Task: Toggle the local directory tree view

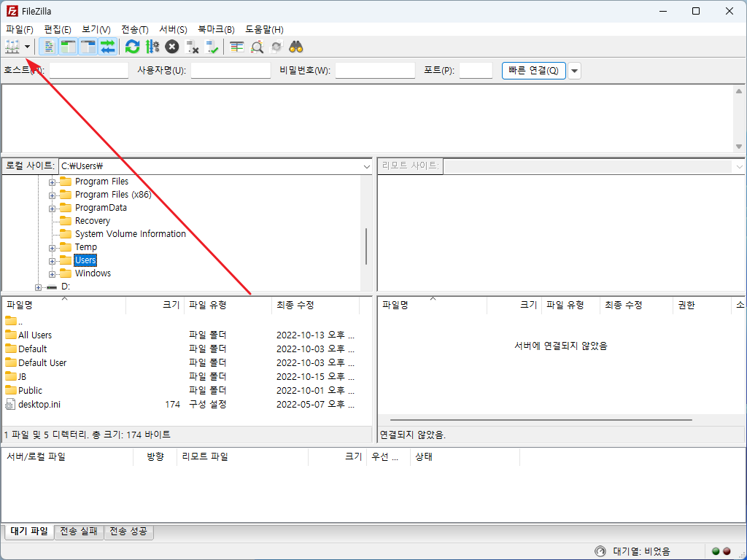Action: 68,47
